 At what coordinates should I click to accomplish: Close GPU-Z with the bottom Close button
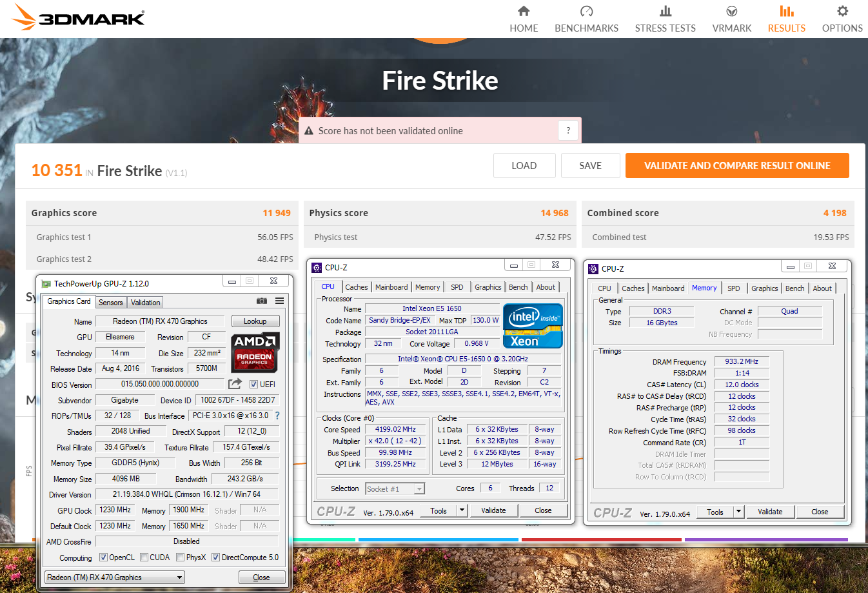click(261, 578)
